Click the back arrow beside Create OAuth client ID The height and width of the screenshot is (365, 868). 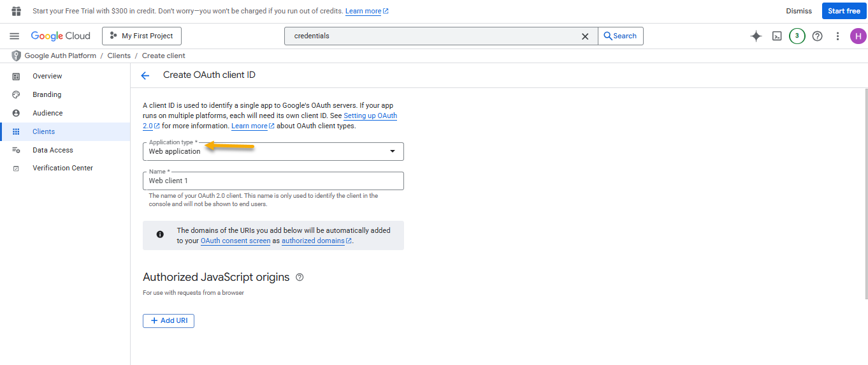[x=145, y=75]
